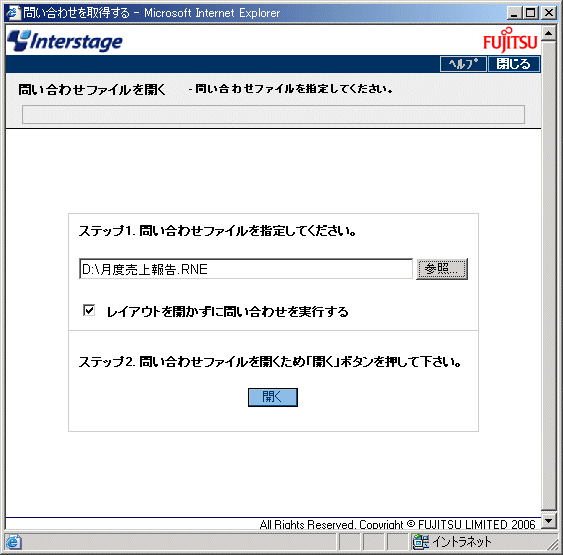
Task: Click the イントラネット zone icon
Action: (420, 541)
